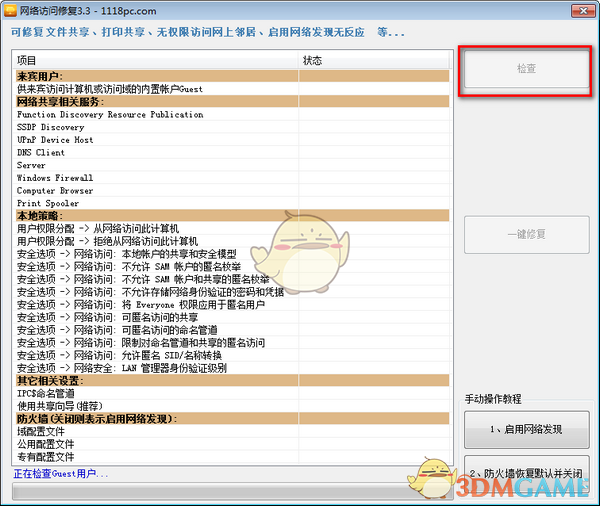This screenshot has width=600, height=506.
Task: Select 可匿名访问的共享 row
Action: tap(233, 317)
